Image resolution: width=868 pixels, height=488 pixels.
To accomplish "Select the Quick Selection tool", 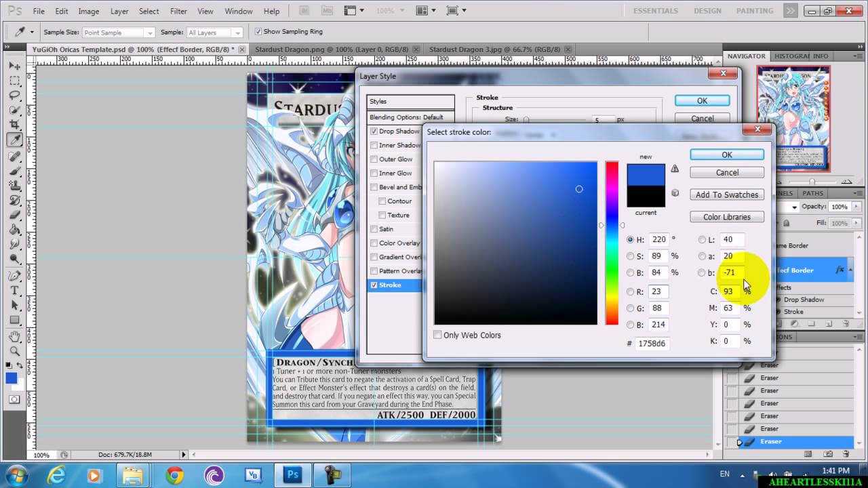I will tap(14, 110).
